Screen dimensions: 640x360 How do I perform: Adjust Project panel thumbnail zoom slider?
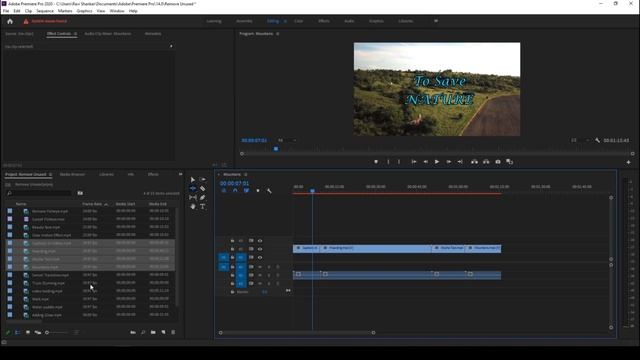(47, 333)
